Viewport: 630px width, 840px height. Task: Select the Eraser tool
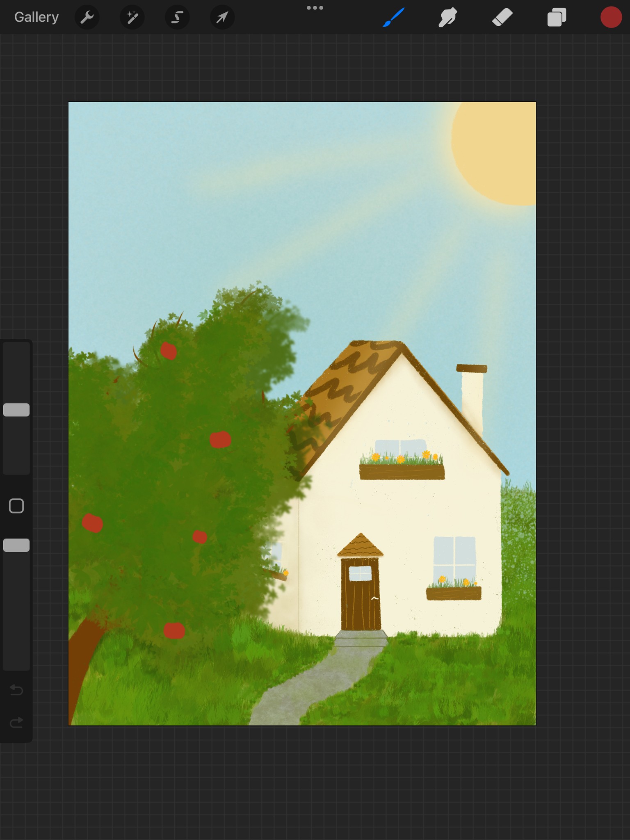tap(502, 17)
